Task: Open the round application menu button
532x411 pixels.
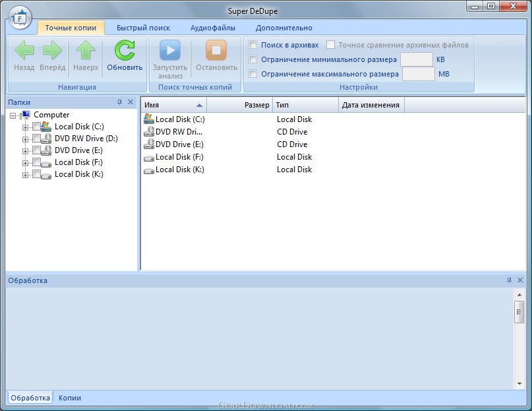Action: 20,18
